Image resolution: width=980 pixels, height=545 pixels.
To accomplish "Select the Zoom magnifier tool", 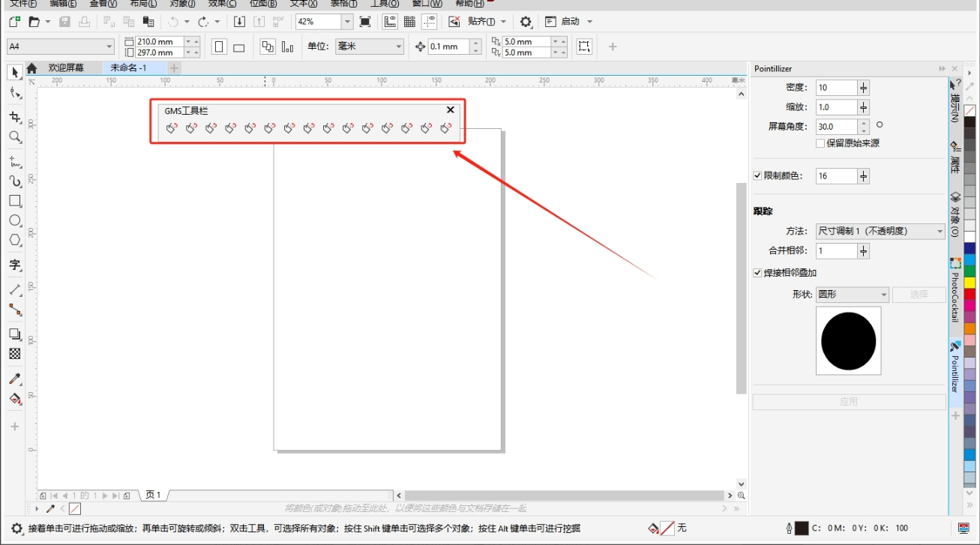I will (15, 136).
